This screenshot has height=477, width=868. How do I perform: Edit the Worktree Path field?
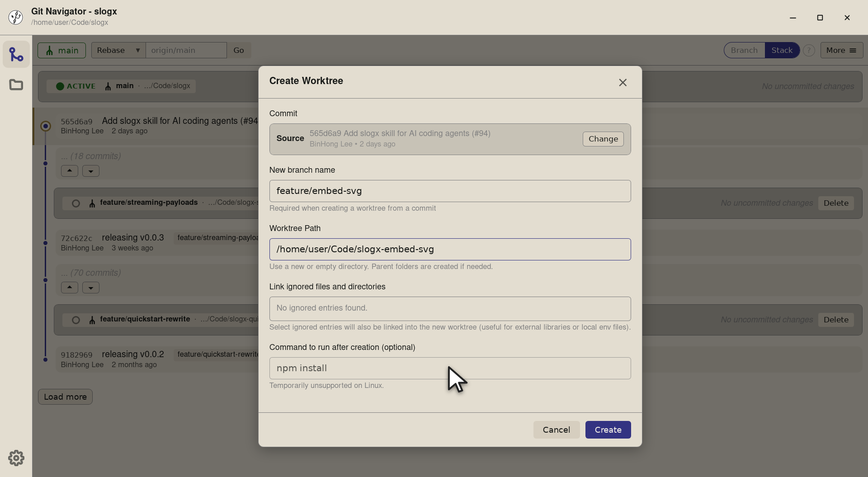coord(450,249)
